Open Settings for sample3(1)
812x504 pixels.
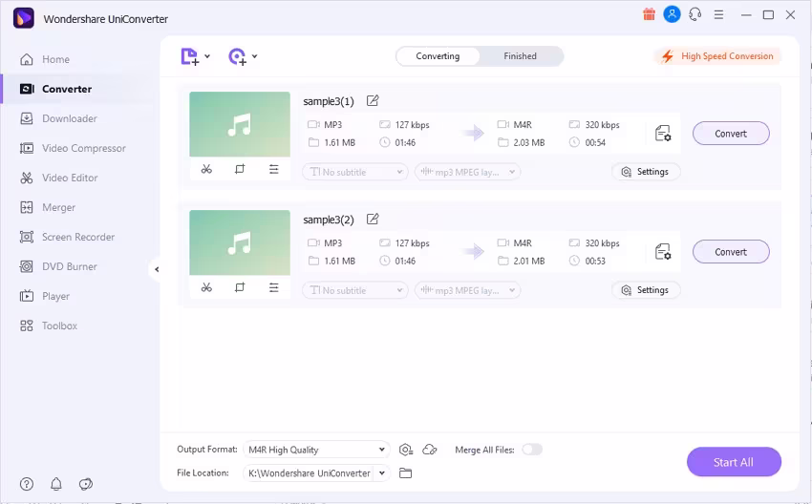coord(646,172)
